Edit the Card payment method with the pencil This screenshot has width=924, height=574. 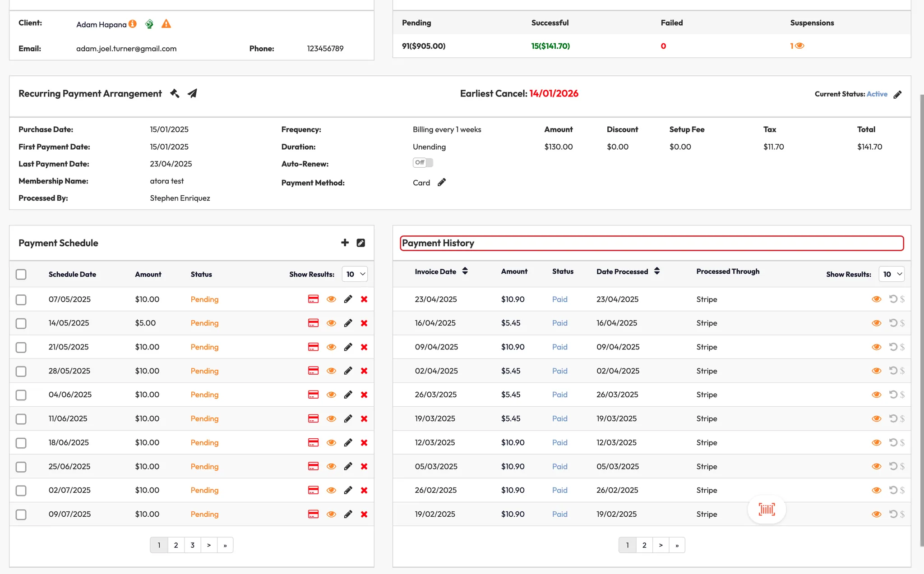tap(442, 182)
